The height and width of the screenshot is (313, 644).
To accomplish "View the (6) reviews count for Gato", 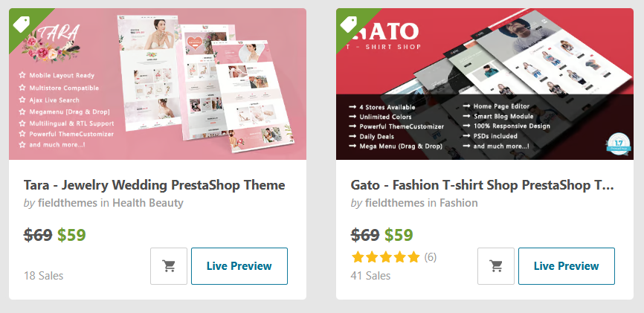I will [430, 257].
